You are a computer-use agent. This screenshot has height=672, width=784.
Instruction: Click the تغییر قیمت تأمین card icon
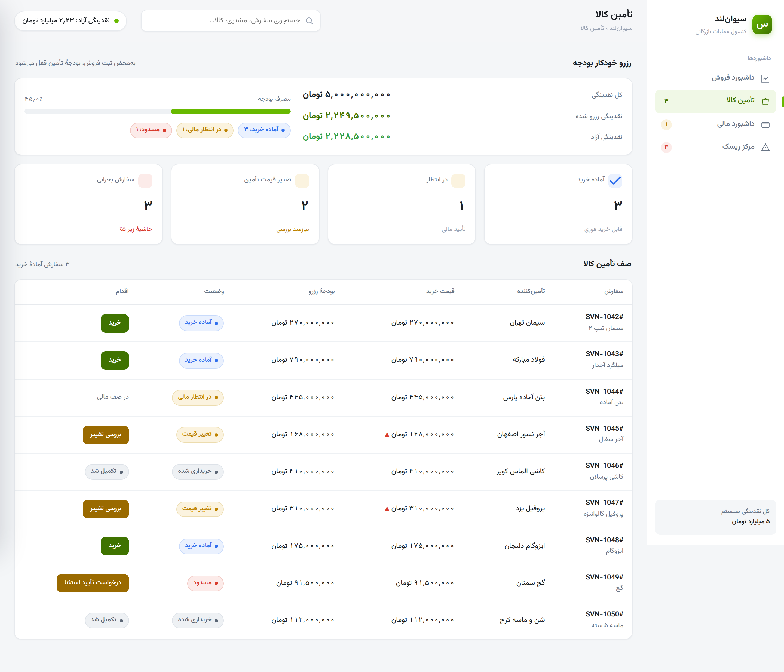tap(302, 181)
